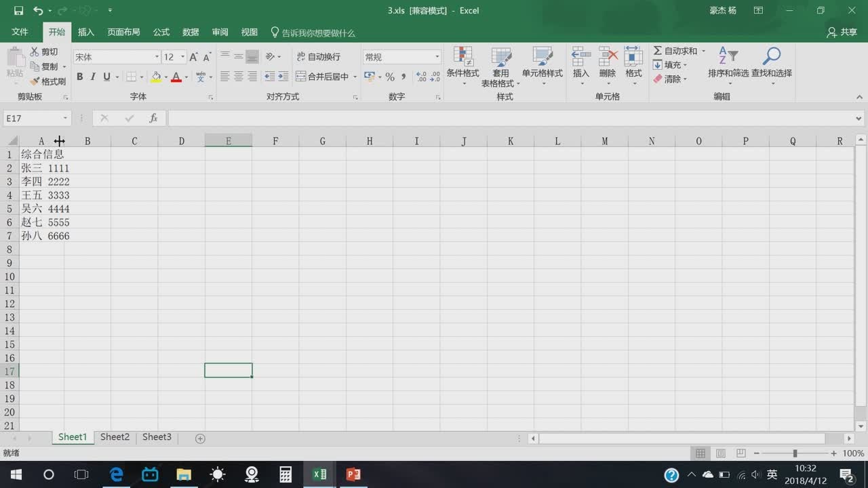Click the 插入 cells button
Viewport: 868px width, 488px height.
click(581, 66)
